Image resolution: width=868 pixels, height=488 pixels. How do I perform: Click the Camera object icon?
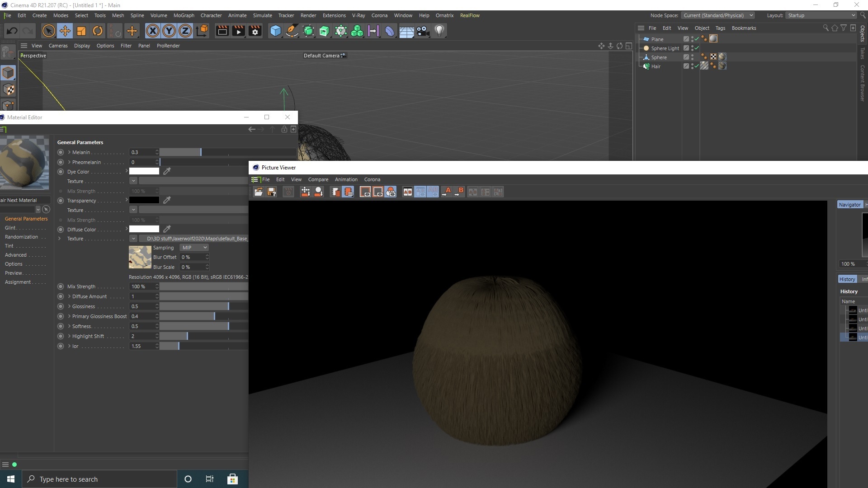423,31
